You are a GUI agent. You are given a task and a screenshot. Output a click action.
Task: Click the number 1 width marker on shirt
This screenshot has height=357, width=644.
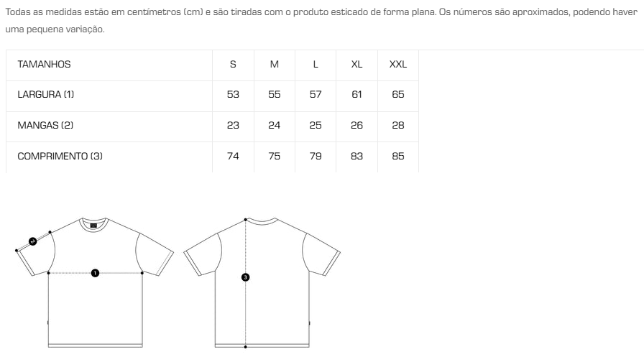pos(95,273)
